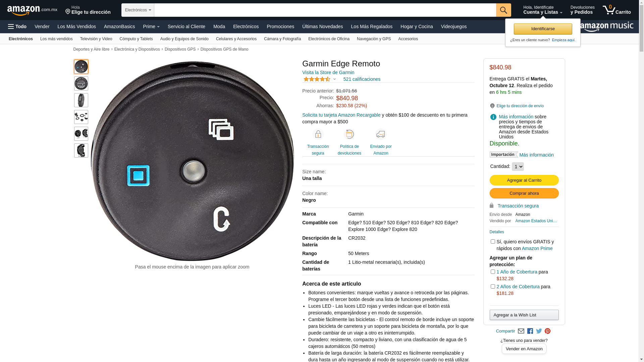Go to Amazon.com.mx home logo
The image size is (644, 362).
(32, 10)
